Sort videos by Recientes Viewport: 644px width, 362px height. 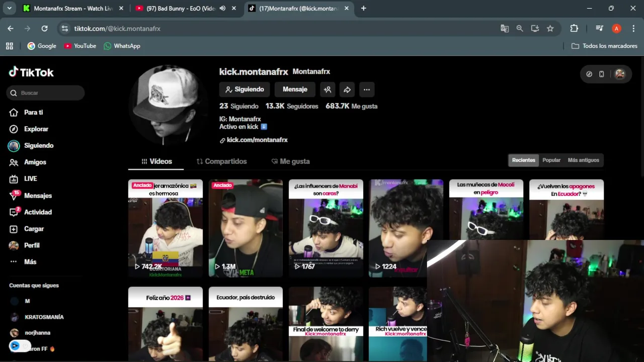click(x=524, y=160)
